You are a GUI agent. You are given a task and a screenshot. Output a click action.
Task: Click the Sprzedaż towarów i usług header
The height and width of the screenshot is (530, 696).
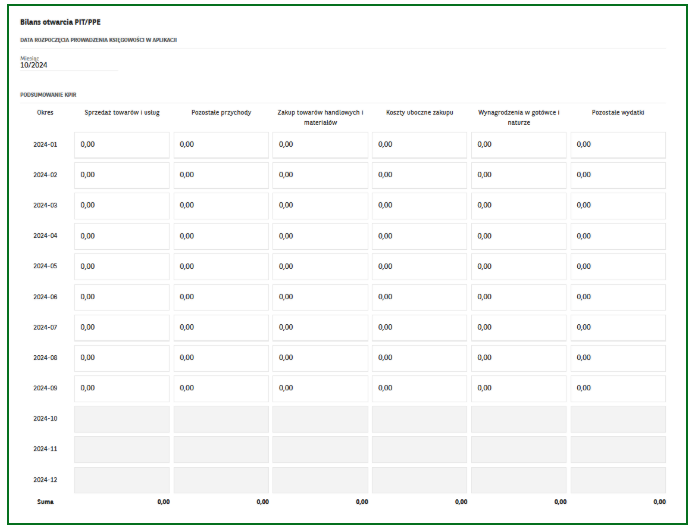(122, 113)
